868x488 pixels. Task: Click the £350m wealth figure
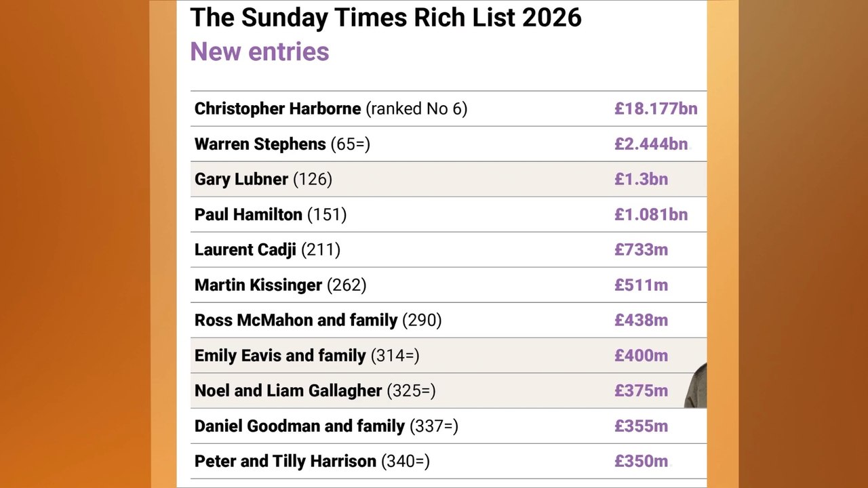[x=641, y=461]
